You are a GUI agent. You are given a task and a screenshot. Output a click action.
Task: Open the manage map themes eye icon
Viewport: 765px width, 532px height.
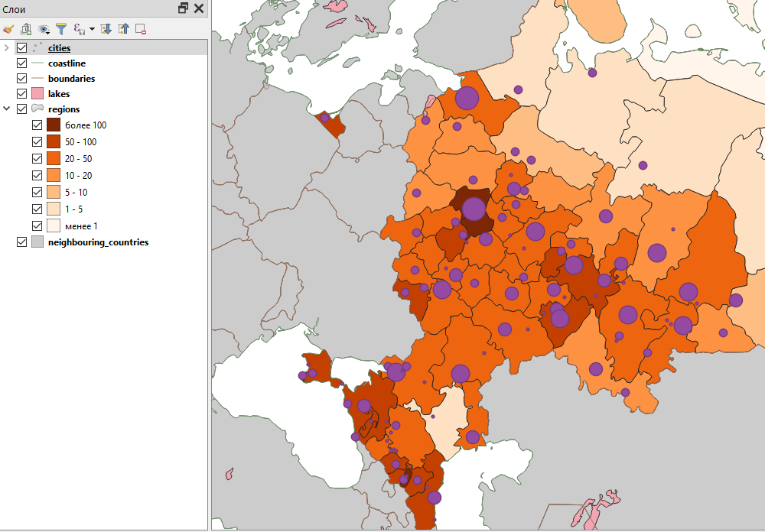[44, 29]
